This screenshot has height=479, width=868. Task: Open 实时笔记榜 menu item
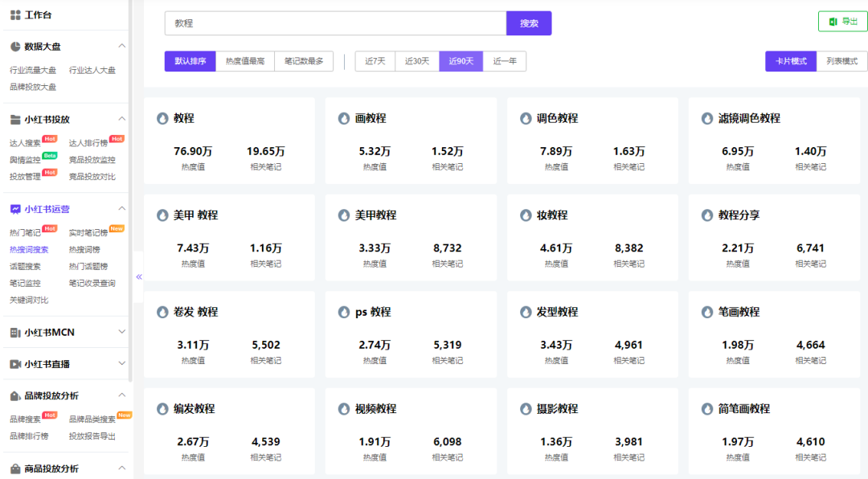tap(88, 232)
